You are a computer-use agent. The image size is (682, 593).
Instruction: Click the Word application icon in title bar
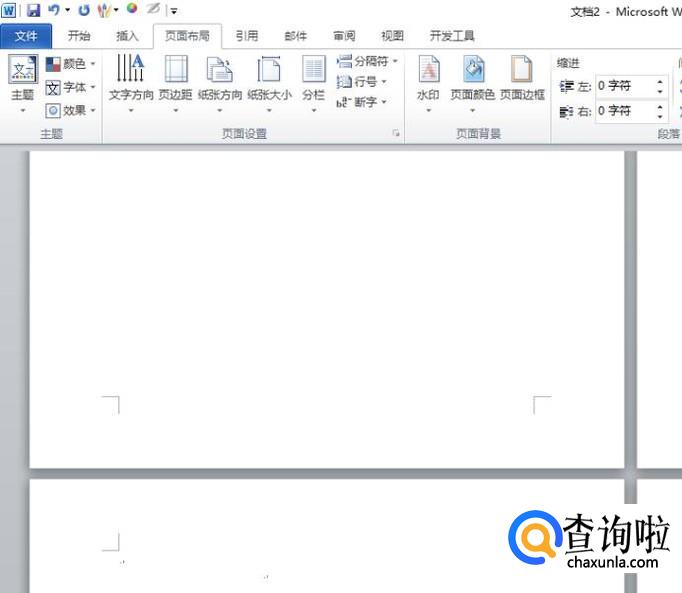9,10
